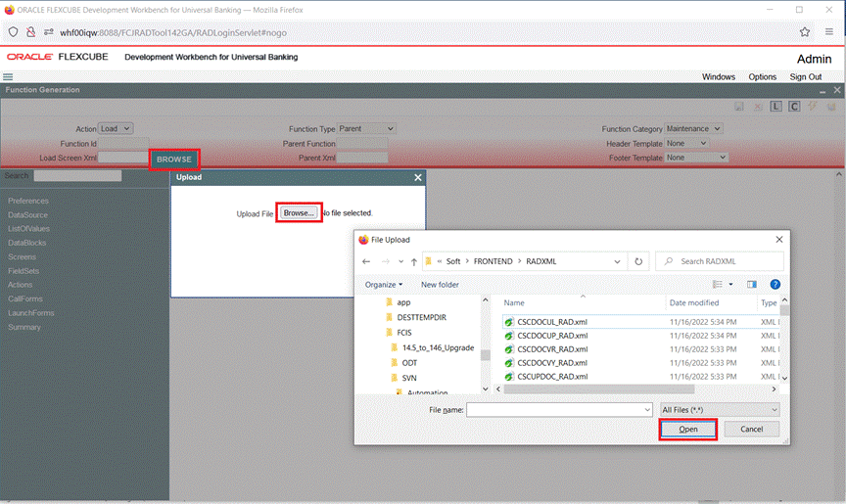Open the Action dropdown set to Load
846x504 pixels.
[116, 129]
